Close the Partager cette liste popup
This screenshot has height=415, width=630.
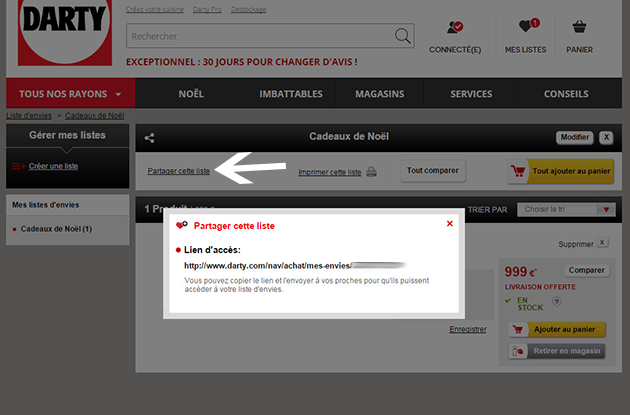click(450, 224)
